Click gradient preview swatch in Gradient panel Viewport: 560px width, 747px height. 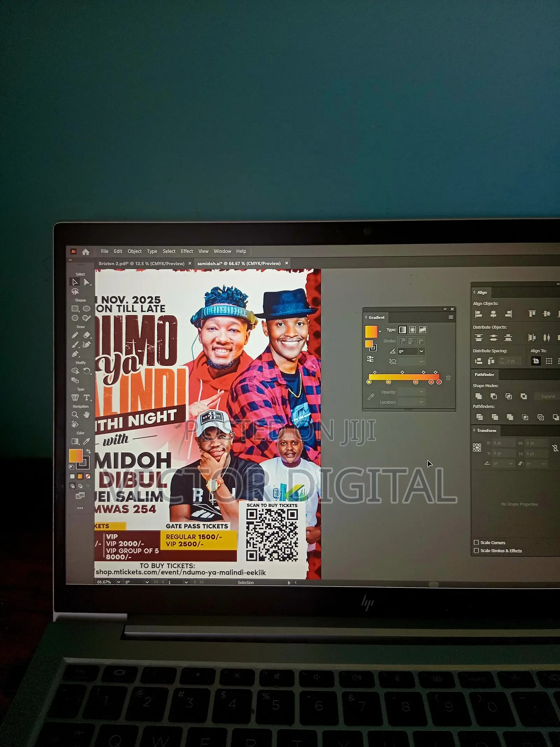(x=371, y=331)
